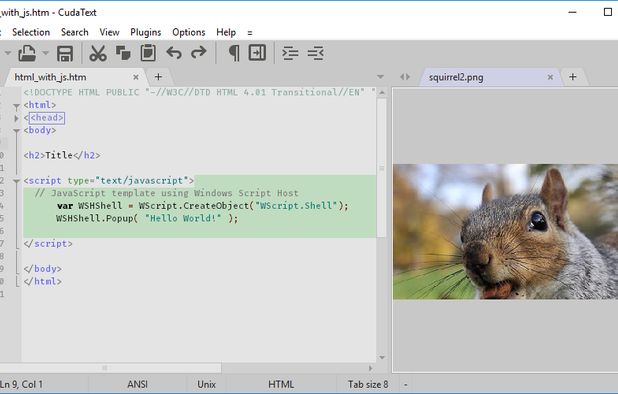Toggle unprinted characters pilcrow icon
This screenshot has height=394, width=618.
[234, 53]
